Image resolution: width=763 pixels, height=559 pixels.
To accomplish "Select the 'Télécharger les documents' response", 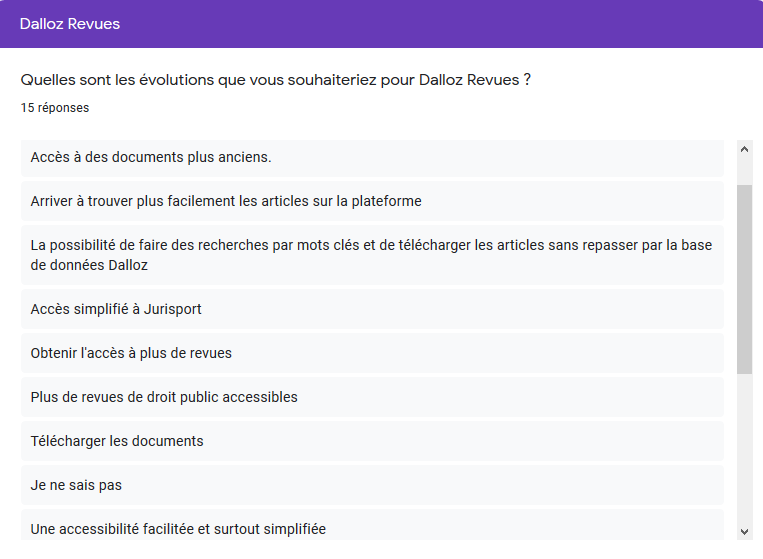I will pos(117,442).
